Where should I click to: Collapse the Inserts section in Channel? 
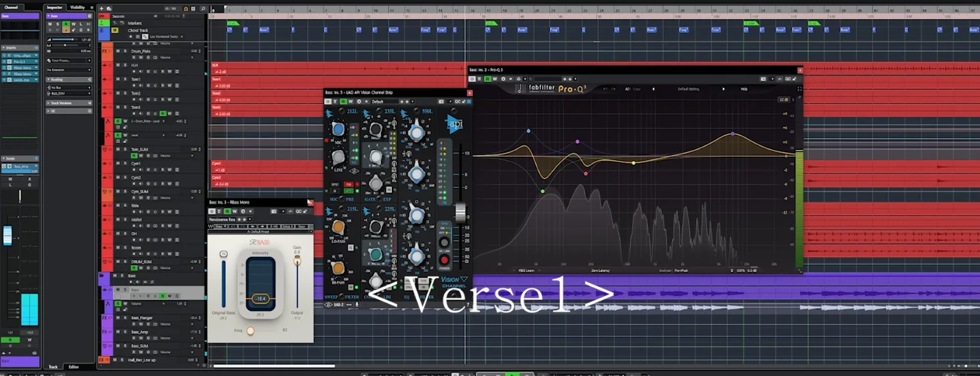pos(21,47)
